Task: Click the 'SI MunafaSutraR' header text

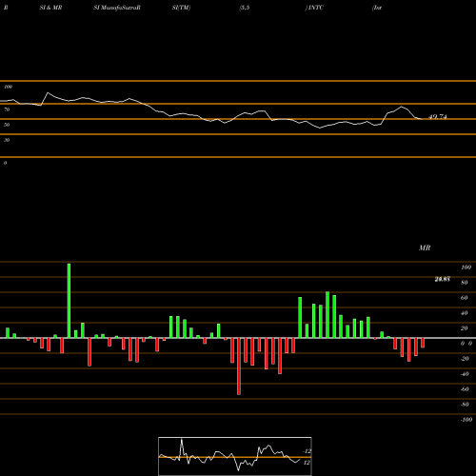Action: [x=117, y=8]
